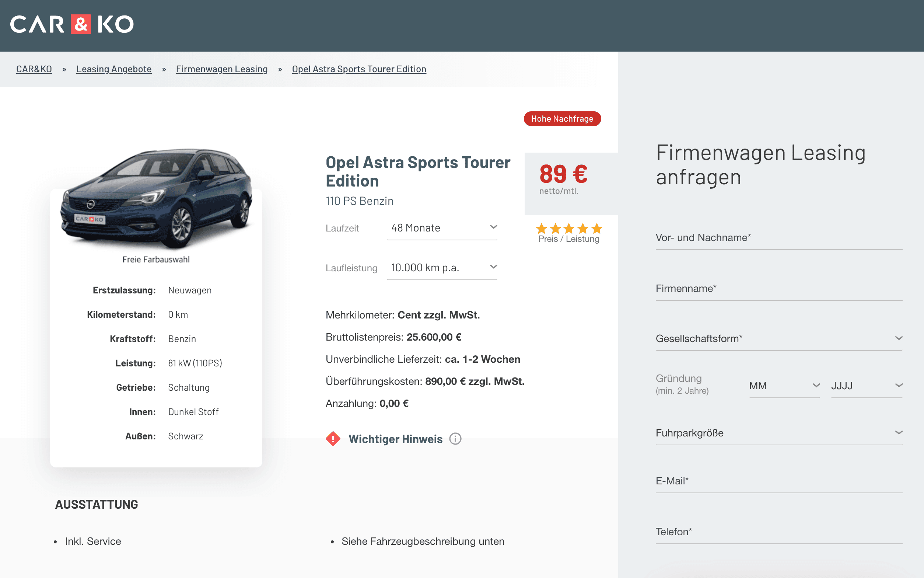Click the Anzahlung 0,00 € line
The width and height of the screenshot is (924, 578).
pos(367,404)
